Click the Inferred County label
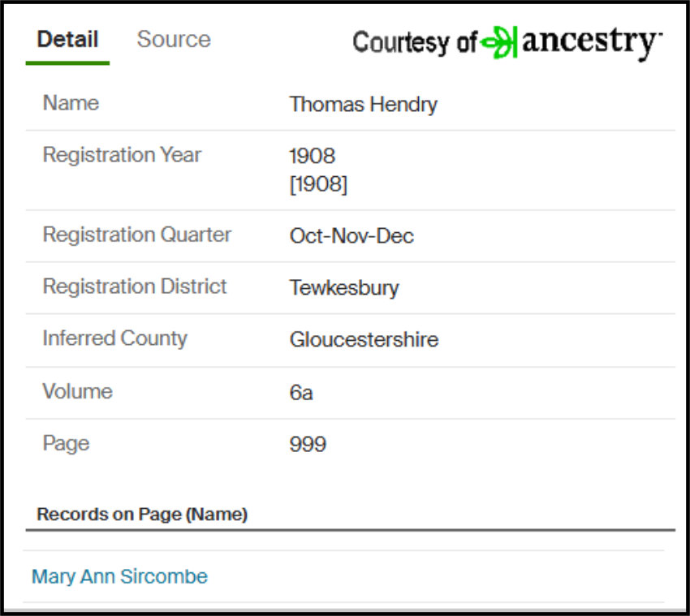This screenshot has height=616, width=690. 114,338
